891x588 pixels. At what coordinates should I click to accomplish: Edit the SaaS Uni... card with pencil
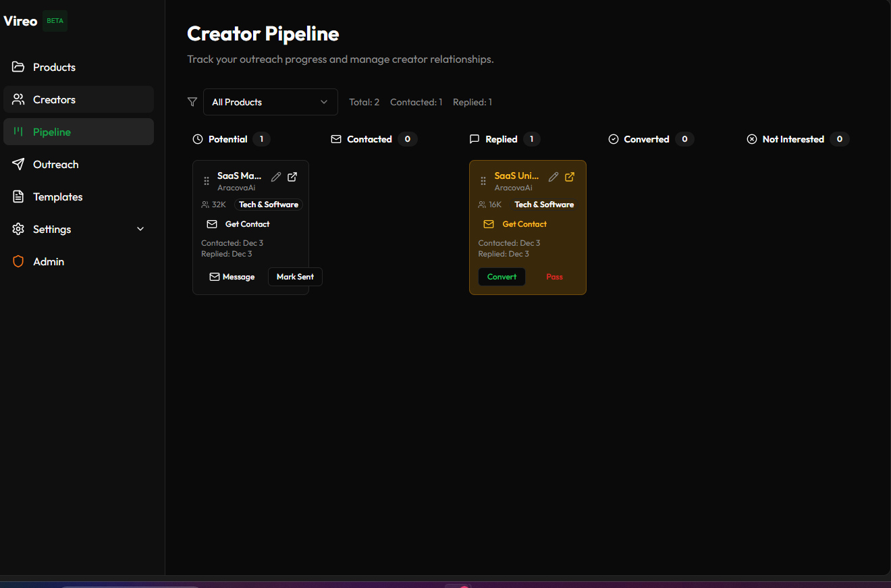pos(553,177)
